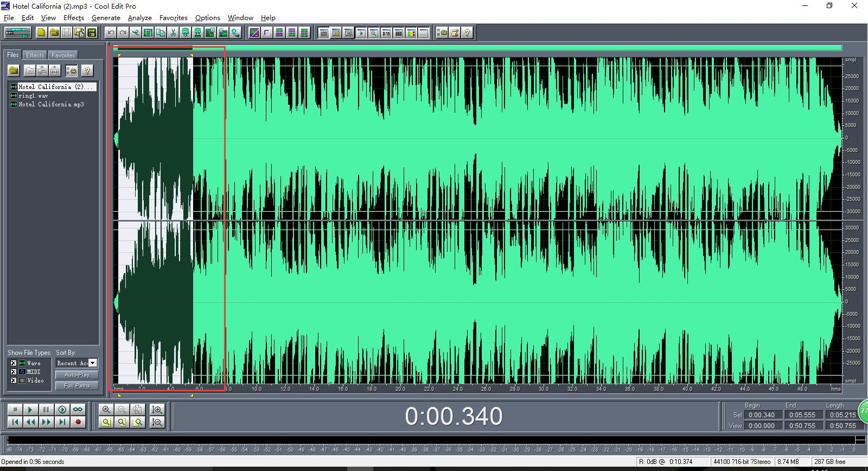Click the Zoom In Horizontally magnifier icon
Screen dimensions: 868x471
click(x=106, y=410)
